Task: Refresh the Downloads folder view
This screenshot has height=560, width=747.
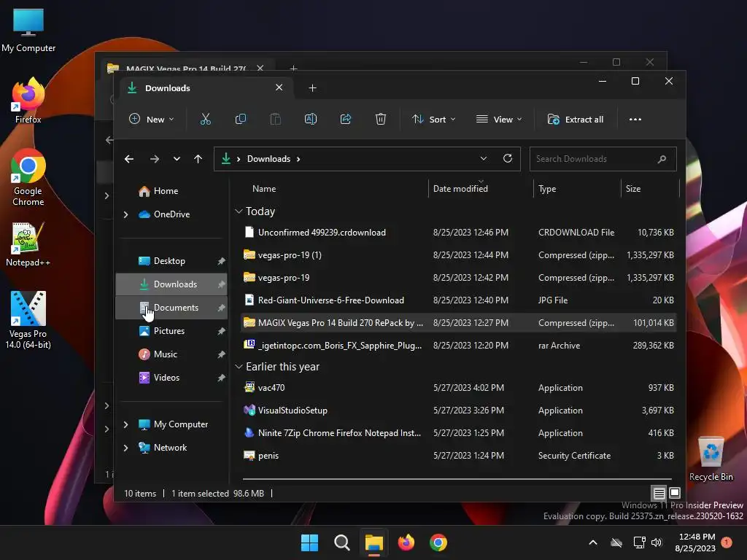Action: 508,158
